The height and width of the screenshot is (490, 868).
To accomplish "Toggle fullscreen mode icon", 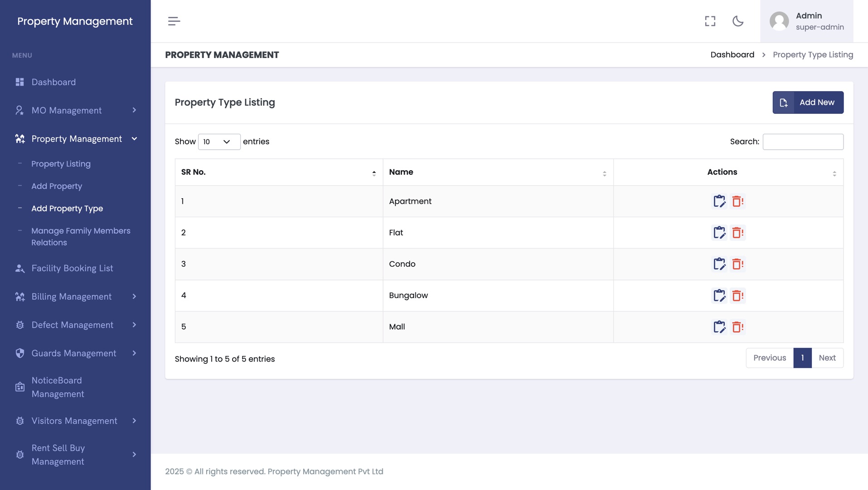I will click(710, 21).
